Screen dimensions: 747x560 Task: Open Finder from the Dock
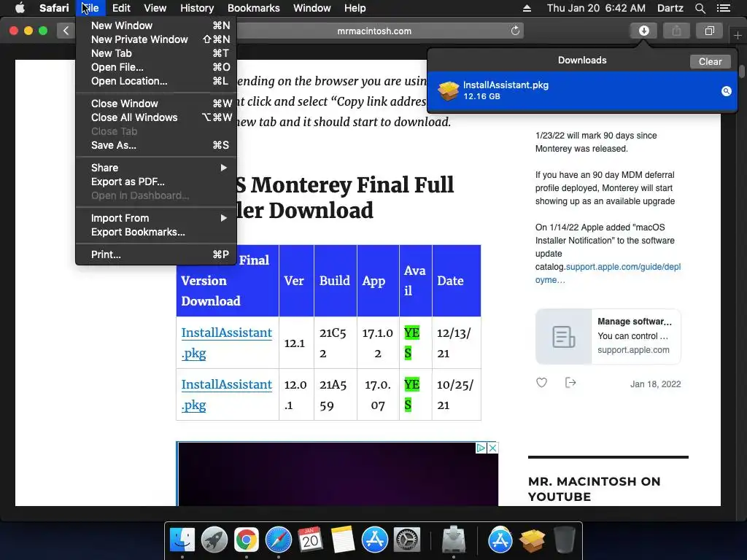(x=182, y=540)
